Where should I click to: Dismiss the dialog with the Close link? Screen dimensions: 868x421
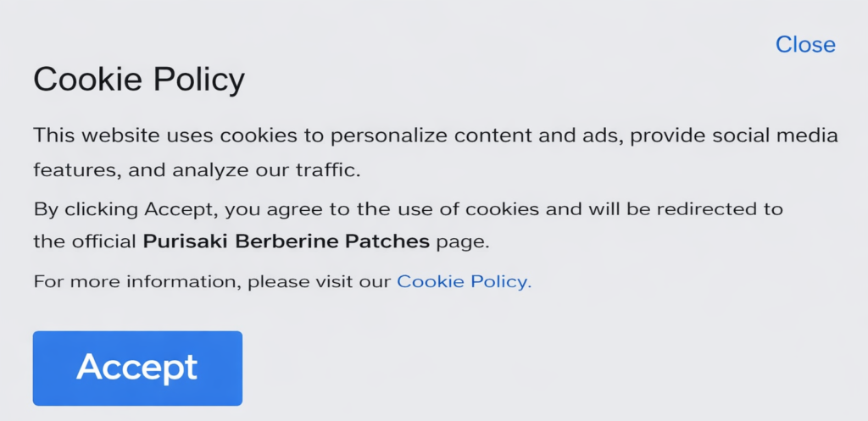click(805, 44)
